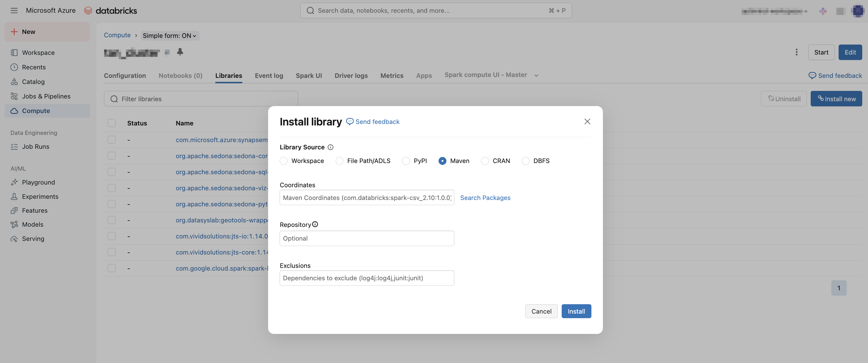Open the Models page

point(32,224)
